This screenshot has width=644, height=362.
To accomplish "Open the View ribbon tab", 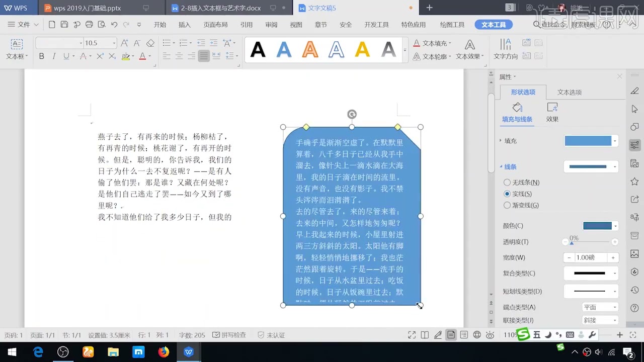I will pyautogui.click(x=296, y=25).
